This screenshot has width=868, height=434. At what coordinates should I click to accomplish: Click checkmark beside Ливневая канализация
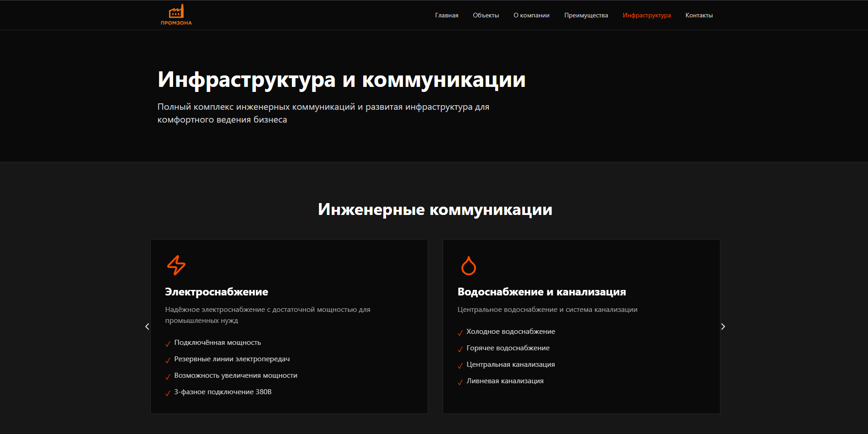[x=460, y=382]
